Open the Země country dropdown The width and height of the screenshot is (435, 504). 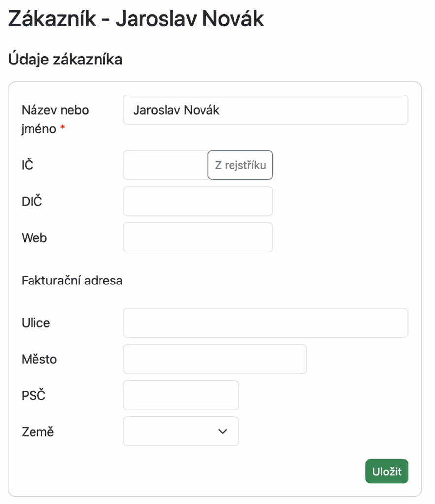[180, 432]
